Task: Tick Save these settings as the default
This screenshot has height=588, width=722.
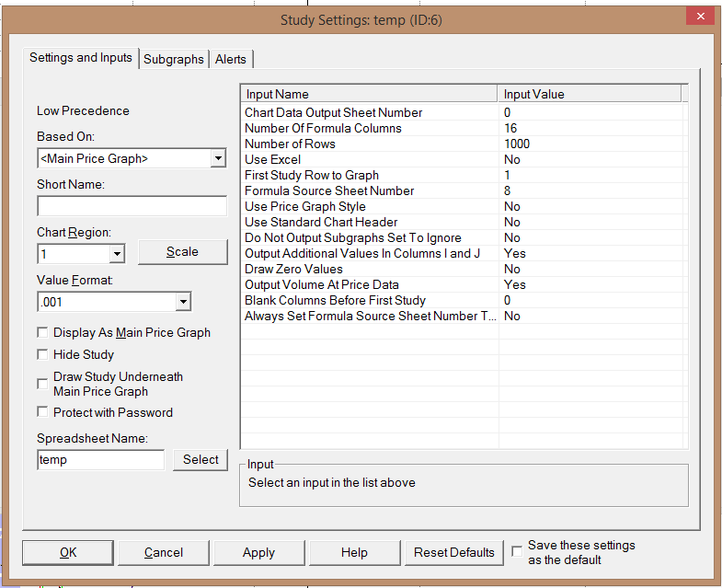Action: click(x=517, y=551)
